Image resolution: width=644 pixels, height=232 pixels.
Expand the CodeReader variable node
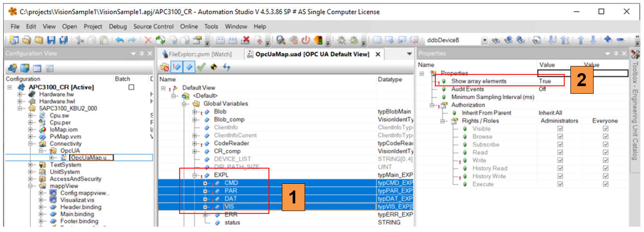[195, 144]
